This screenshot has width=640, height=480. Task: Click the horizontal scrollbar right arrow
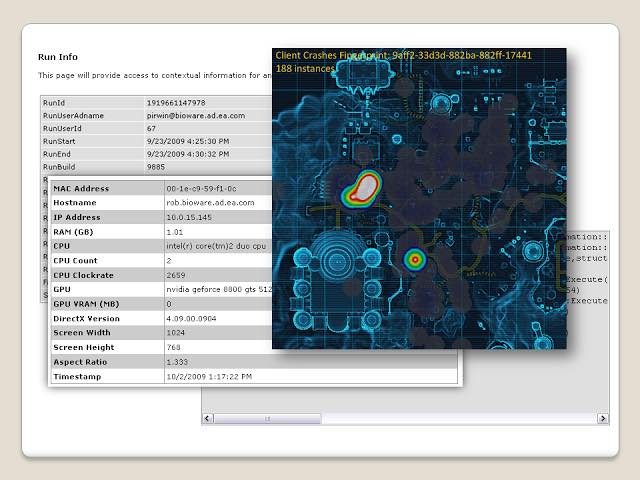(x=603, y=418)
